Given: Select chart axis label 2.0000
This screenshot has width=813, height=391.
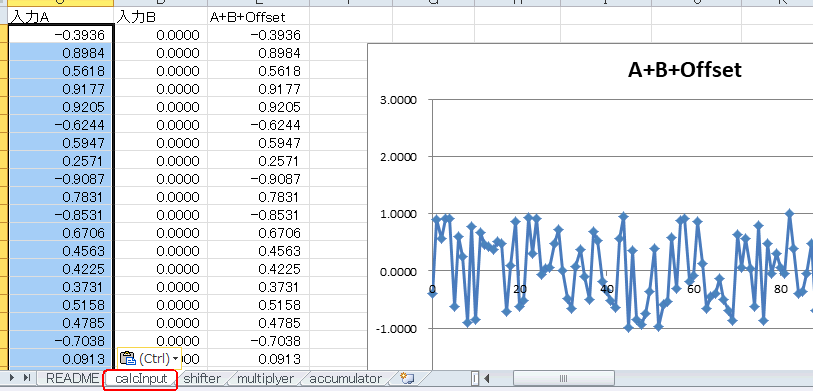Looking at the screenshot, I should coord(399,157).
